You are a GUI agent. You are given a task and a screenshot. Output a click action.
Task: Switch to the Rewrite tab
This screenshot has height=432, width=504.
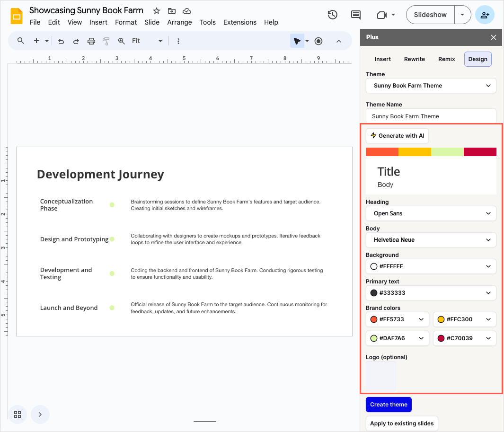pyautogui.click(x=415, y=59)
